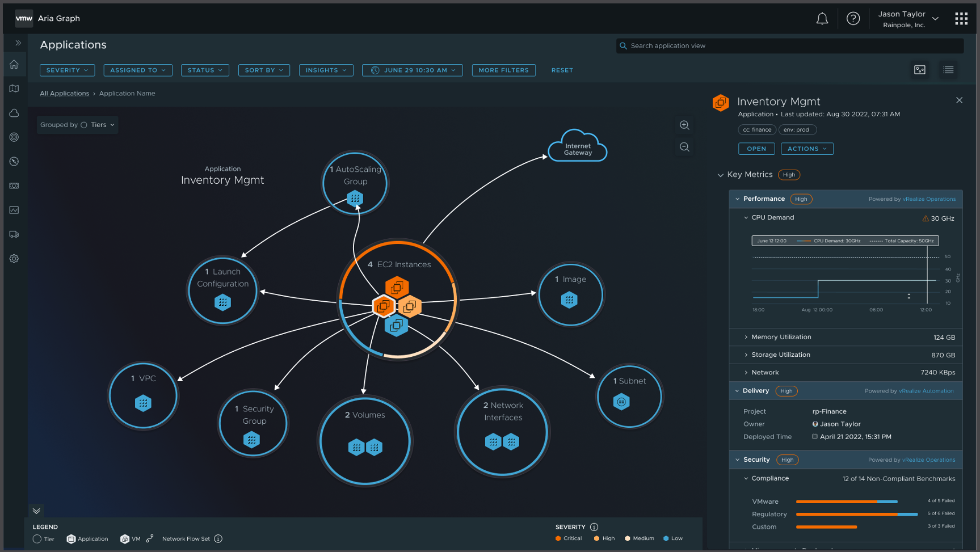Select the Home icon in the sidebar

click(14, 64)
